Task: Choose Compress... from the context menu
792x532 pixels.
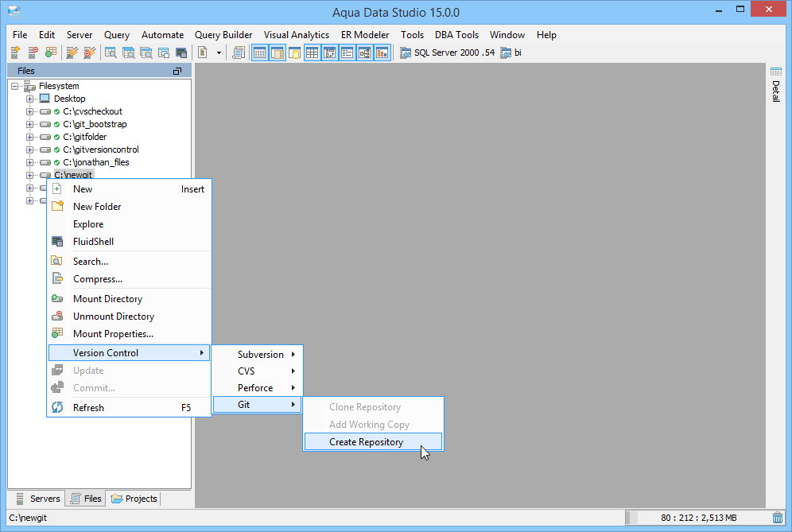Action: point(129,279)
